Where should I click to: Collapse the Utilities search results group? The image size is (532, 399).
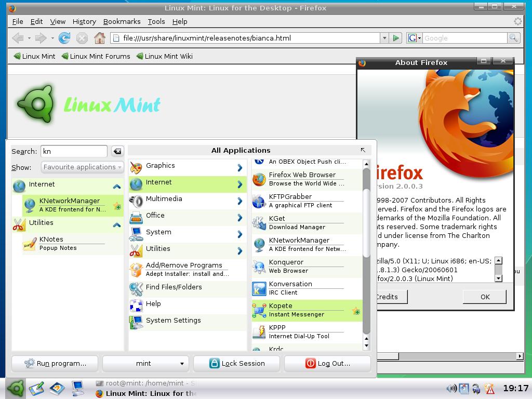(117, 224)
